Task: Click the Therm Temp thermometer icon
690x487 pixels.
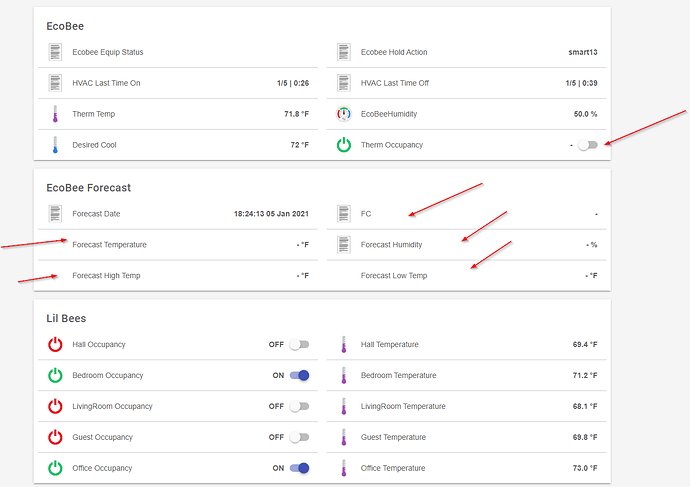Action: click(x=55, y=114)
